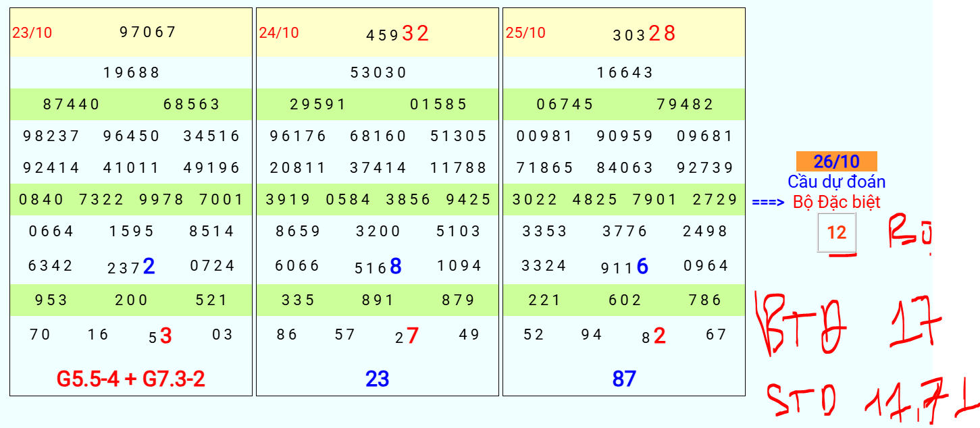This screenshot has height=428, width=980.
Task: Click second prize number 06745
Action: (565, 104)
